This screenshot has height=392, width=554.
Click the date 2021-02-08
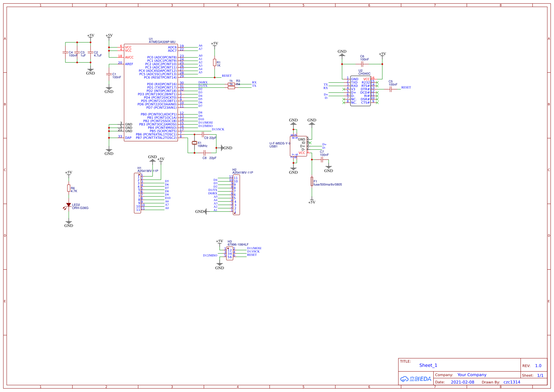pos(462,382)
